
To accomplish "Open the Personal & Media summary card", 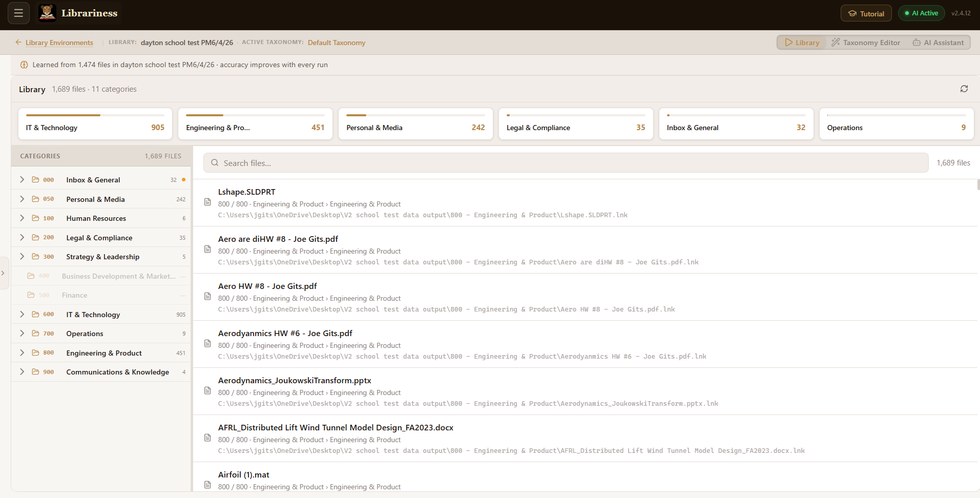I will 415,123.
